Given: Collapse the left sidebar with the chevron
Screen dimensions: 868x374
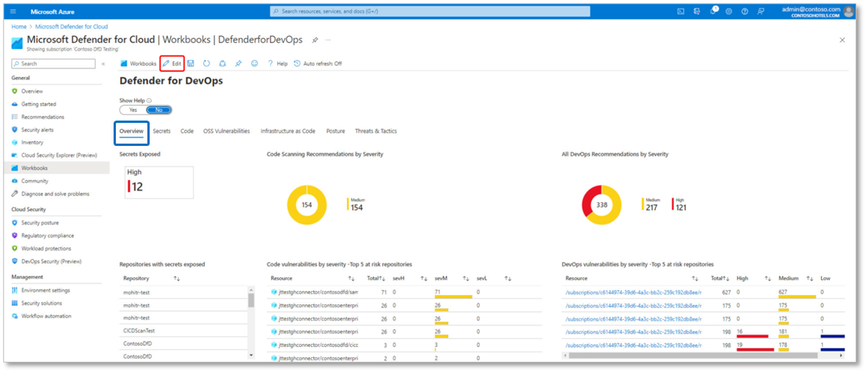Looking at the screenshot, I should [104, 64].
